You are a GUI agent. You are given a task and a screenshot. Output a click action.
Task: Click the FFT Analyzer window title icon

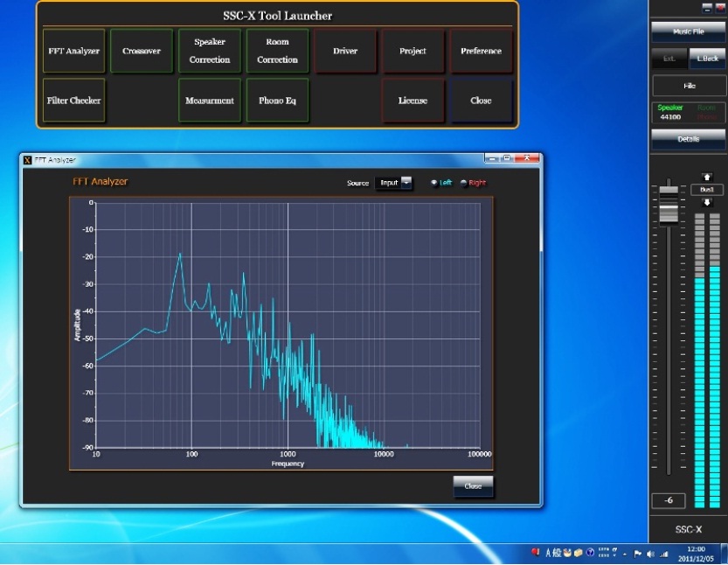coord(27,160)
